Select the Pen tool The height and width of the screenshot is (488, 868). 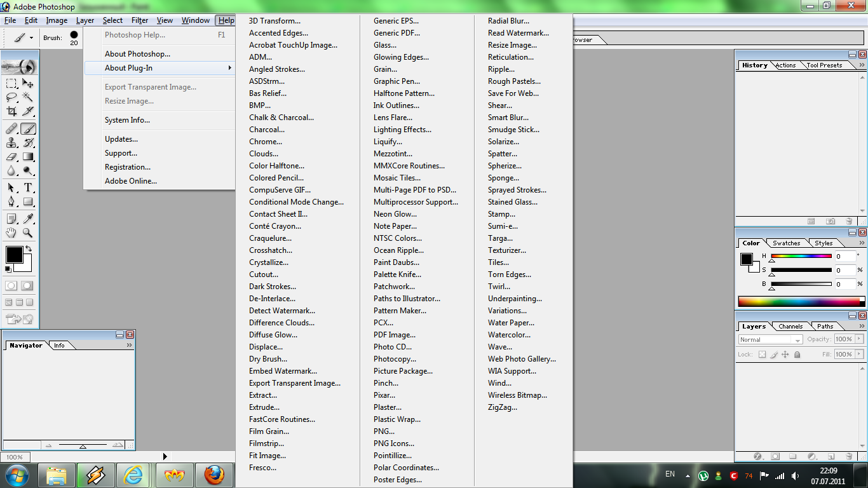click(11, 202)
